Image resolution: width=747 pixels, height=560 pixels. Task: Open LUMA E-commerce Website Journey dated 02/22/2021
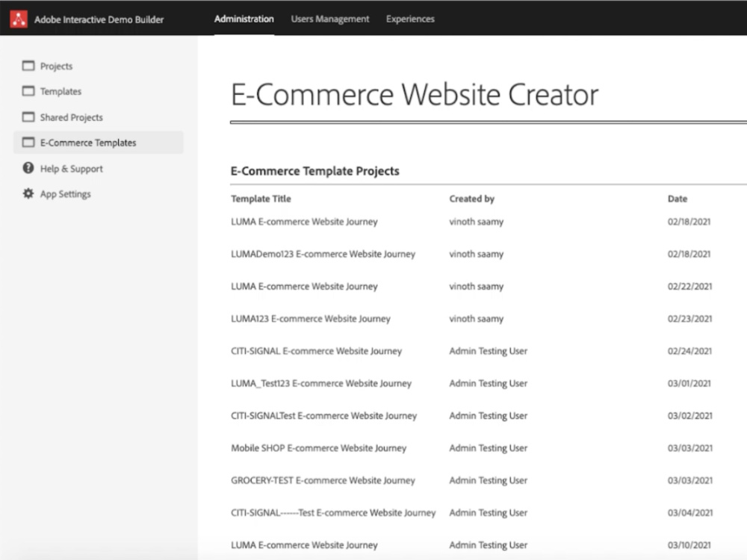304,286
